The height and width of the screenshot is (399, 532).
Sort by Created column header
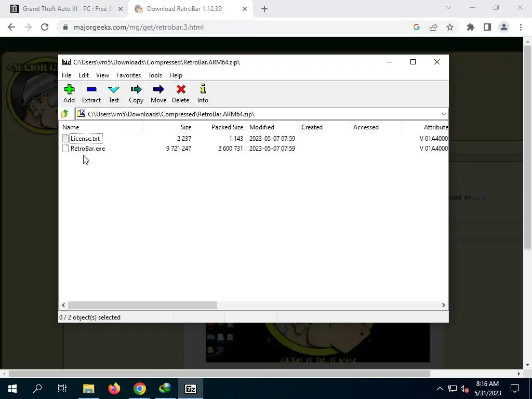324,127
